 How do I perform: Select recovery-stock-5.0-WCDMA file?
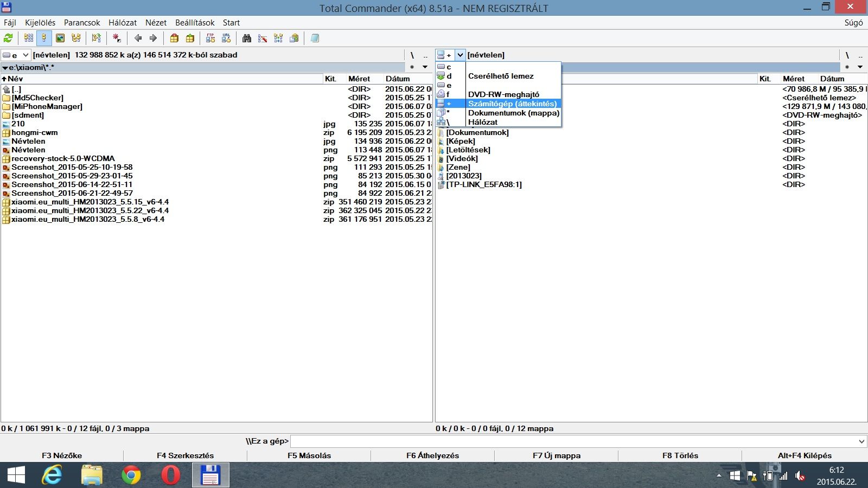click(63, 158)
